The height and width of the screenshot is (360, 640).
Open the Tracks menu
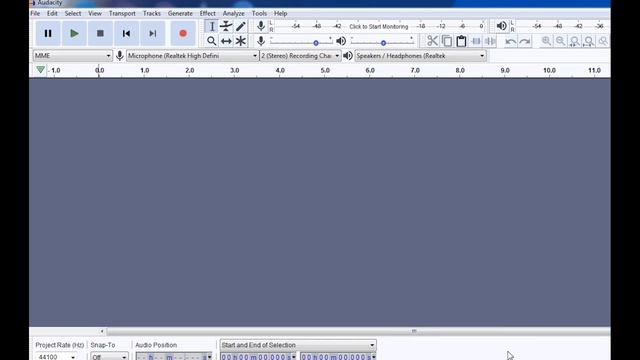pyautogui.click(x=151, y=13)
